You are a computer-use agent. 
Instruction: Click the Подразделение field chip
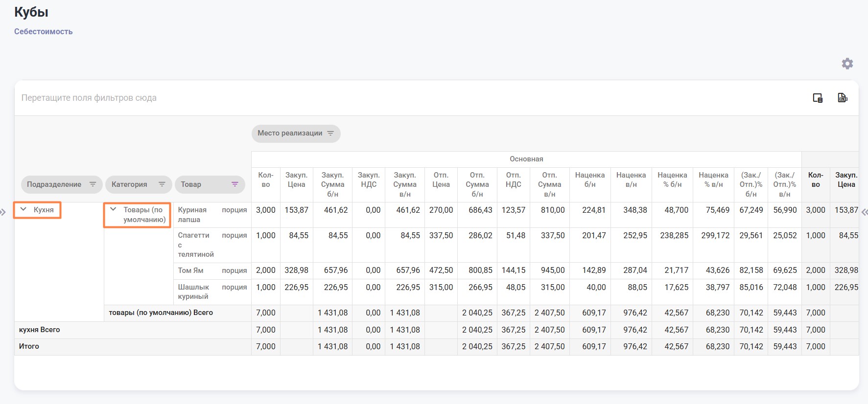pyautogui.click(x=54, y=184)
